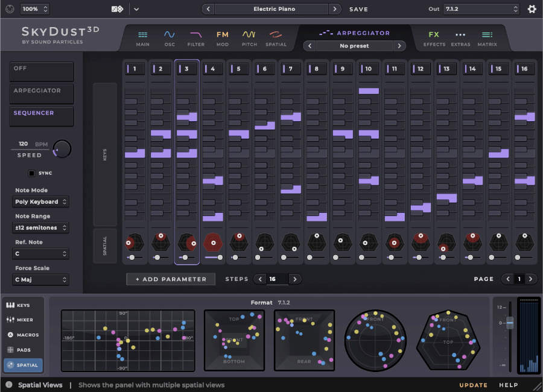Switch sequencer mode to Off

click(x=41, y=71)
